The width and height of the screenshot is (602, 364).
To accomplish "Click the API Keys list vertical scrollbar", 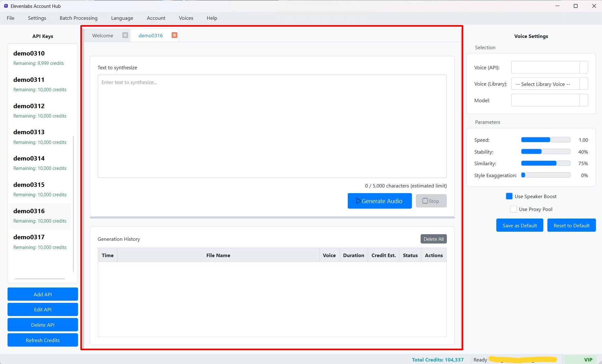I will 73,204.
